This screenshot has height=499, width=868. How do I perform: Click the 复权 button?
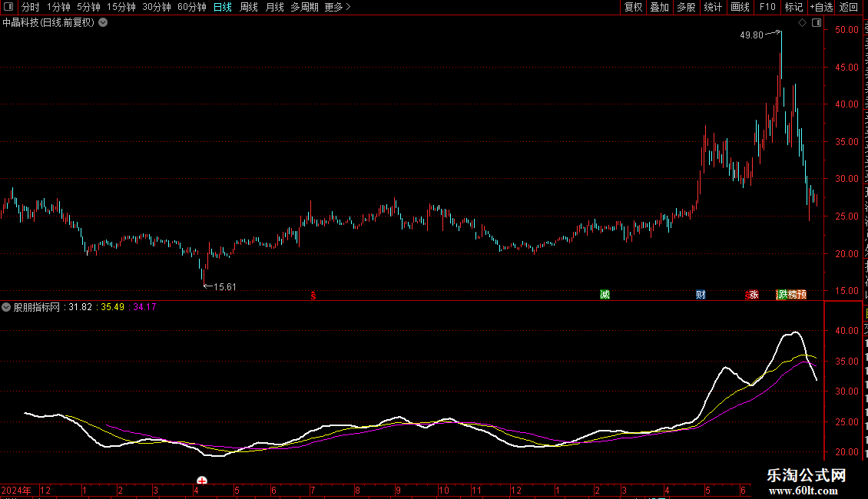633,7
